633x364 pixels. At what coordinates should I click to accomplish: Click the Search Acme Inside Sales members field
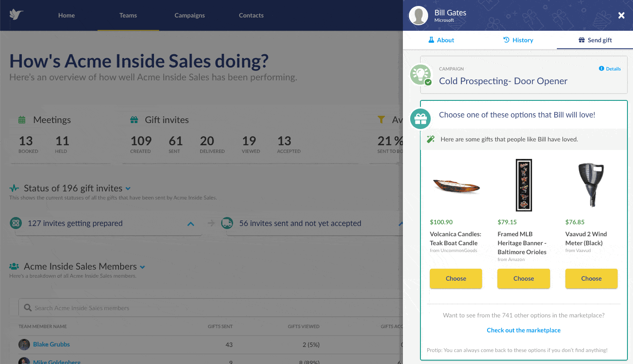210,308
